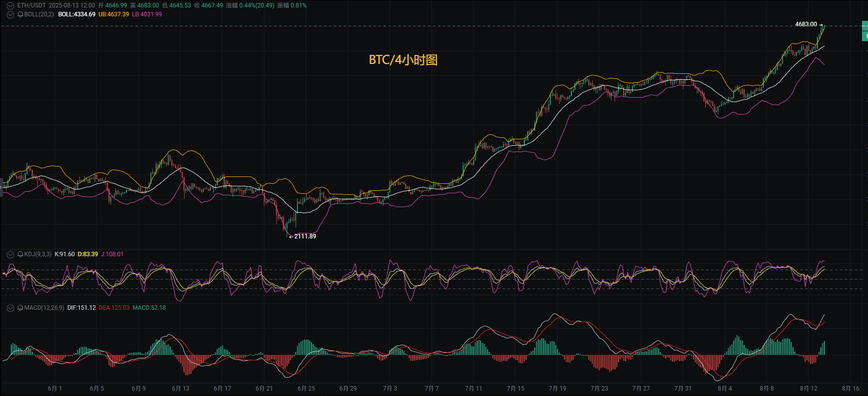Click the 2025-08-13 12:00 timestamp

click(x=71, y=5)
